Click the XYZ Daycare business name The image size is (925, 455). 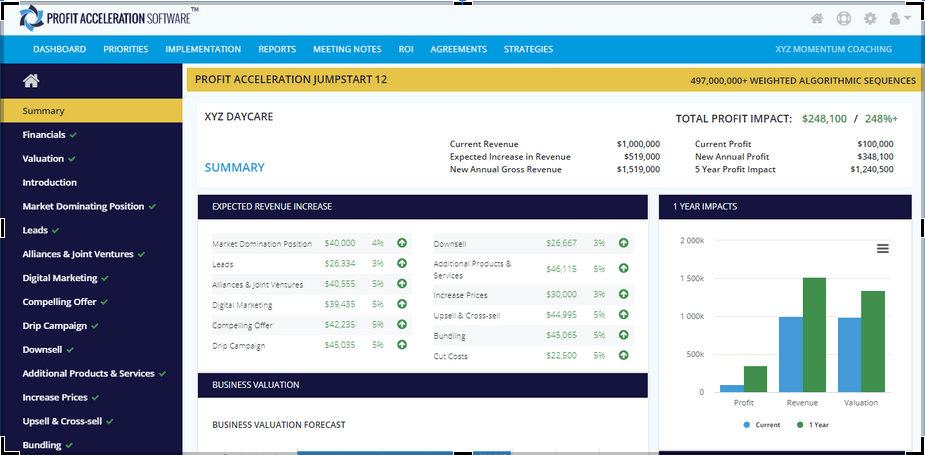[239, 117]
